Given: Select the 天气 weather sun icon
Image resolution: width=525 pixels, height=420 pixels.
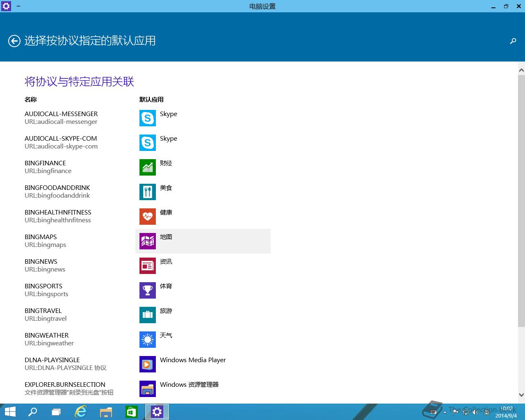Looking at the screenshot, I should pos(148,340).
